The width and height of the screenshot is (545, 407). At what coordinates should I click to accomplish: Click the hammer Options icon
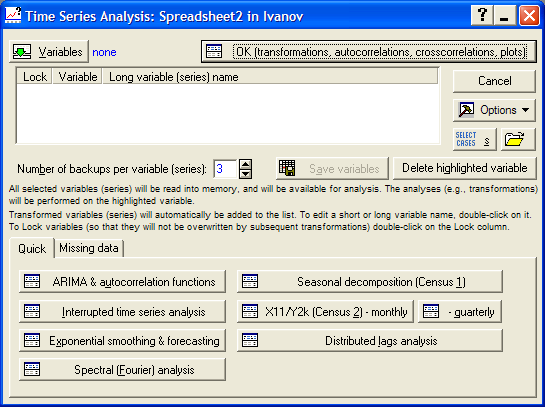466,110
